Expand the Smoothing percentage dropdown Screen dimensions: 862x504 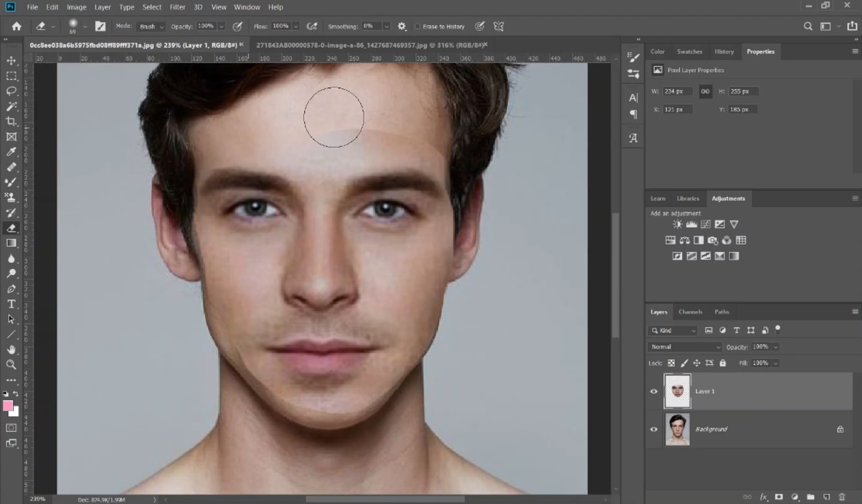pyautogui.click(x=387, y=26)
